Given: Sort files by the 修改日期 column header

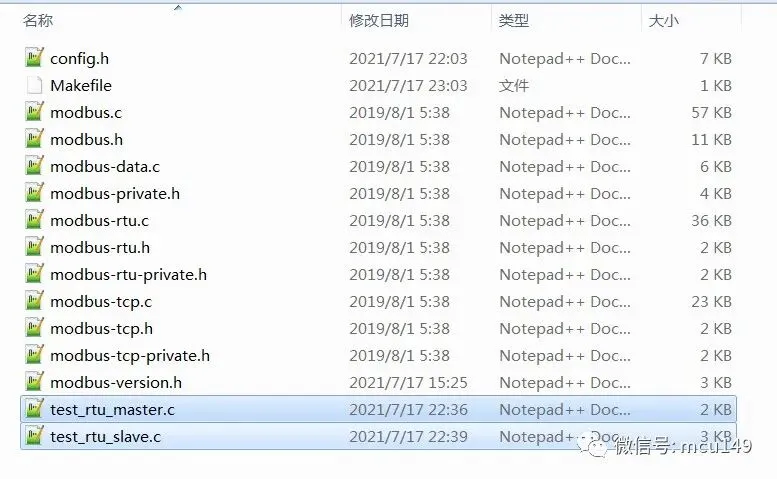Looking at the screenshot, I should [x=379, y=20].
